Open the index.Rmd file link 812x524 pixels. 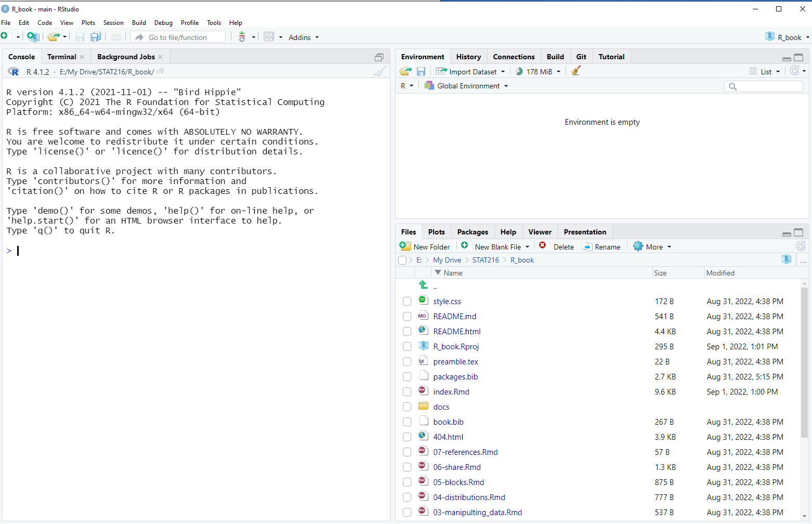pyautogui.click(x=451, y=392)
